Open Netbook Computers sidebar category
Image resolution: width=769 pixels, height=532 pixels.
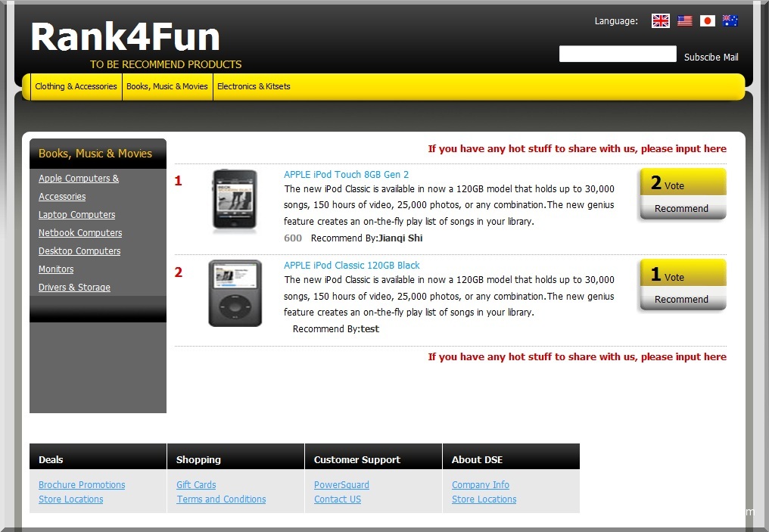click(80, 233)
